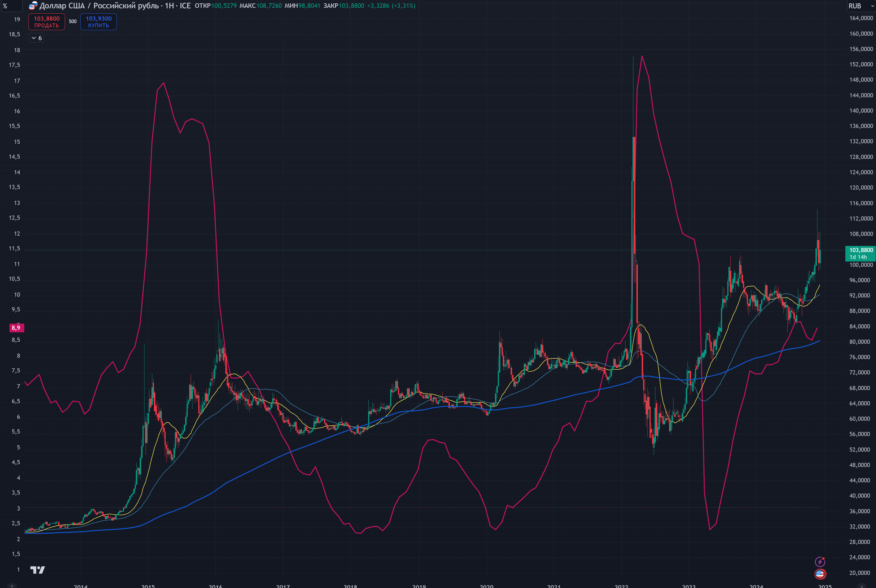Click the 1,5 value on left percent scale
Screen dimensions: 876x588
[16, 554]
